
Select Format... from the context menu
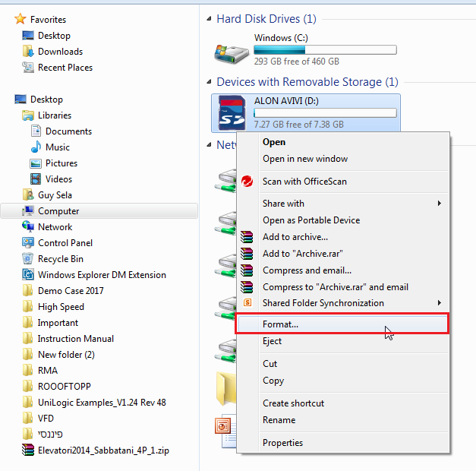tap(342, 324)
